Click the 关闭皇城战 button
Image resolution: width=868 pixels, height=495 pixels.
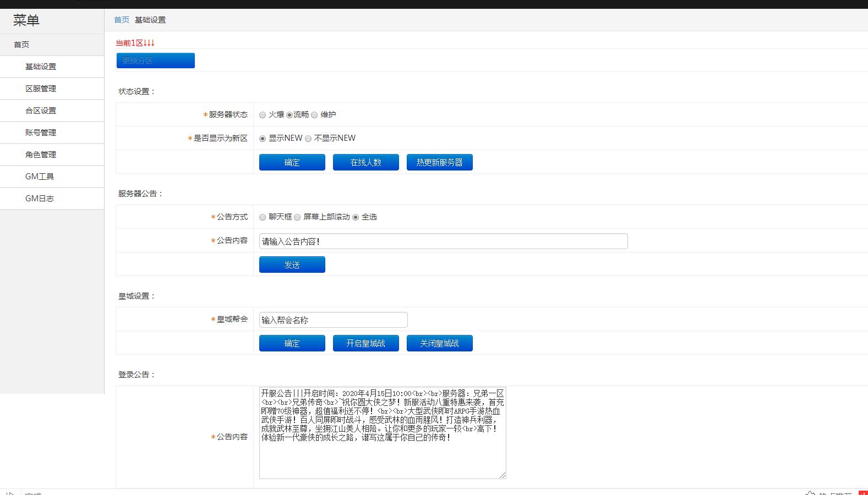(x=439, y=343)
